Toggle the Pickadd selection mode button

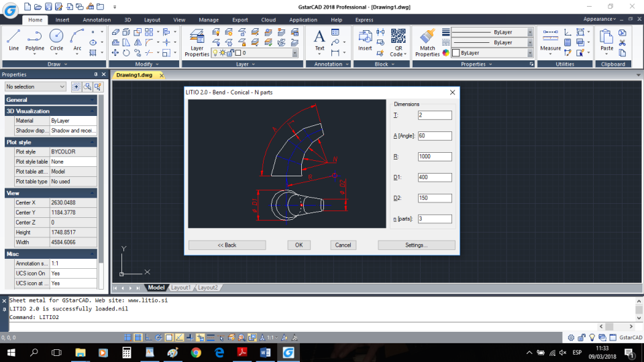pyautogui.click(x=76, y=86)
